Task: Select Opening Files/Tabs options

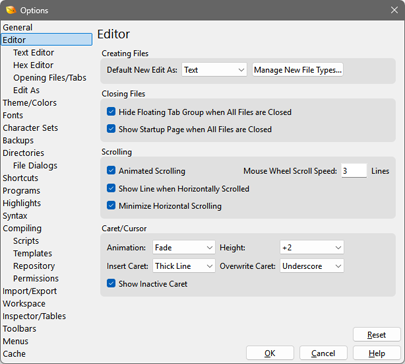Action: (x=50, y=78)
